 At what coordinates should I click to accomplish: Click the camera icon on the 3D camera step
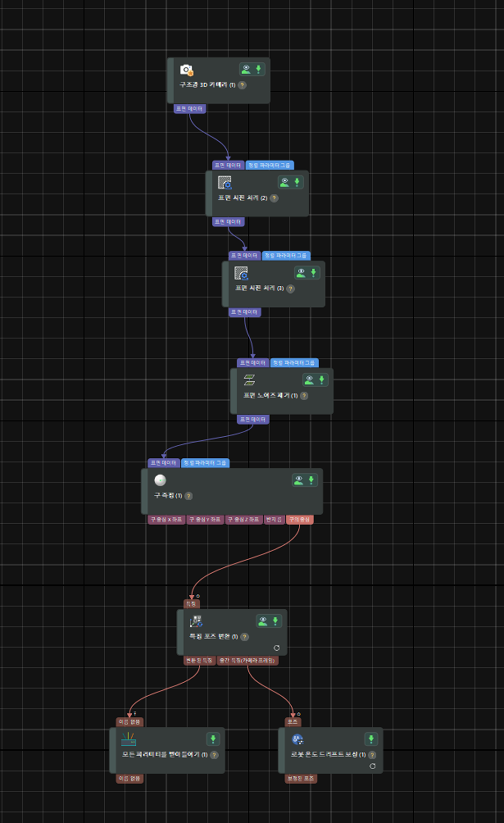coord(187,70)
